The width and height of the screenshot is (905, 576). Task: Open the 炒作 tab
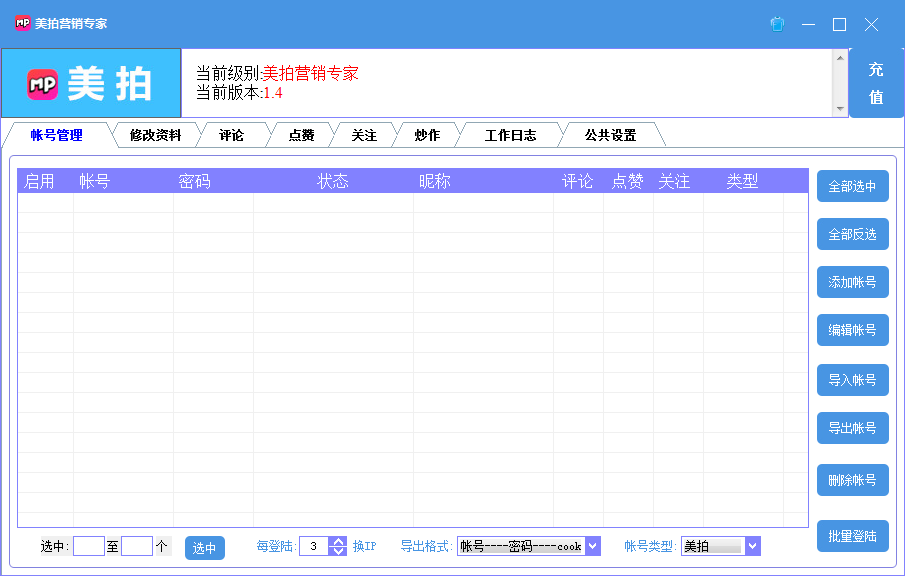click(427, 135)
